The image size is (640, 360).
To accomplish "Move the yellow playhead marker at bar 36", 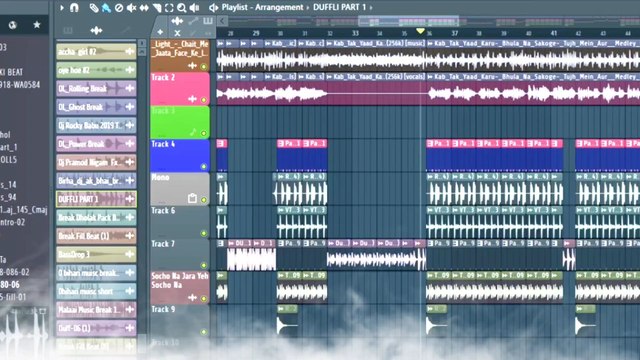I will 420,31.
